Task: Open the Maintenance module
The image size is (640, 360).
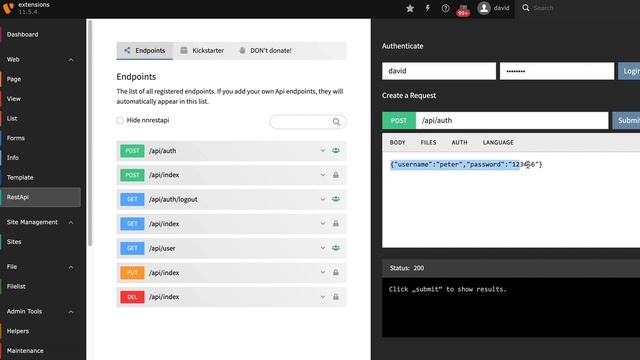Action: point(40,351)
